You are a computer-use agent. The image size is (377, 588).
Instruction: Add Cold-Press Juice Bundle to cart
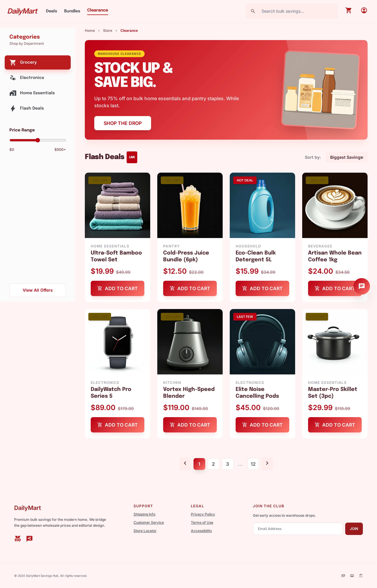(190, 288)
